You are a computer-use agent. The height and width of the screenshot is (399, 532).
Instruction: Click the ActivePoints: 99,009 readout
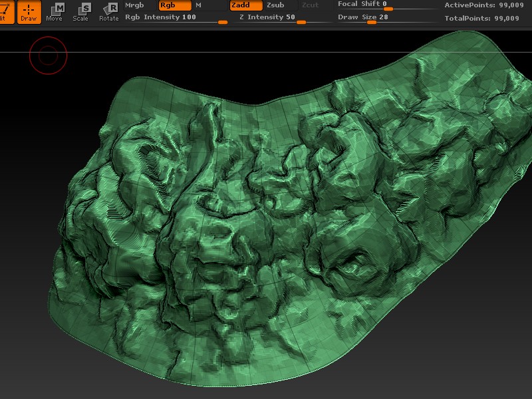click(x=484, y=5)
